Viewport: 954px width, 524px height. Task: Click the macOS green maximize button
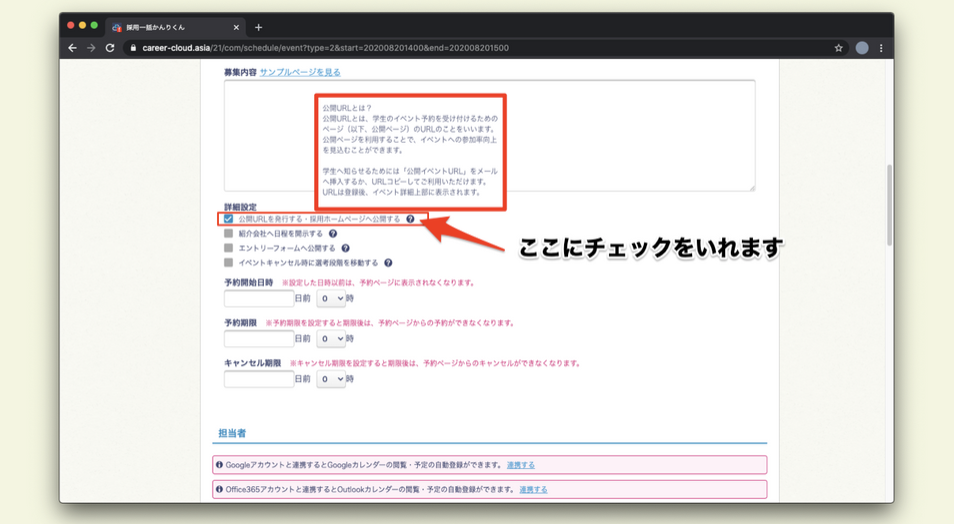(94, 25)
